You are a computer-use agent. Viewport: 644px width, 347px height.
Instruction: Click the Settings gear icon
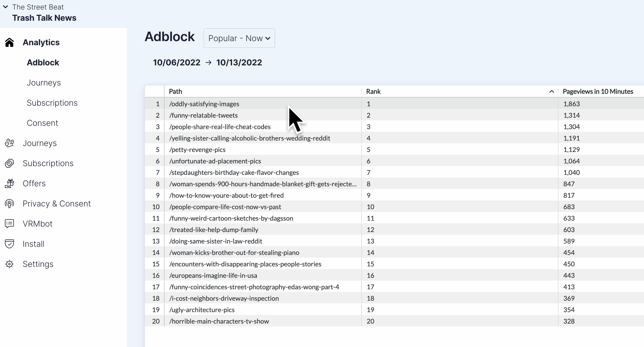tap(10, 264)
